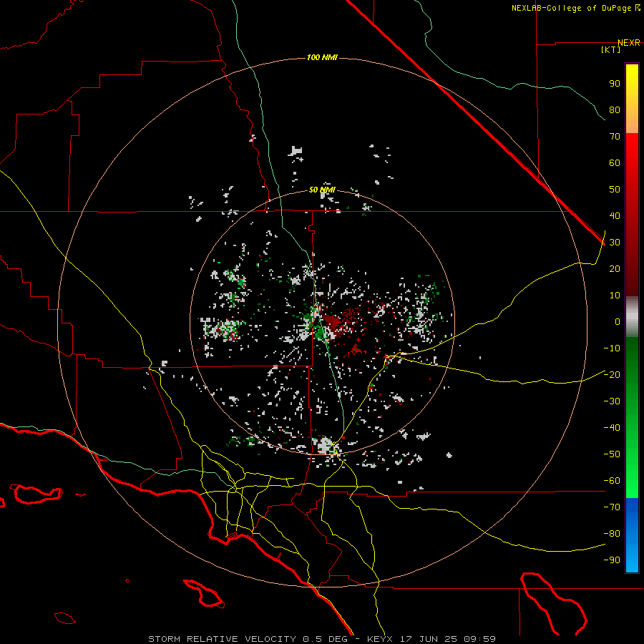This screenshot has width=644, height=644.
Task: Click the -30 value on the velocity scale
Action: 612,401
